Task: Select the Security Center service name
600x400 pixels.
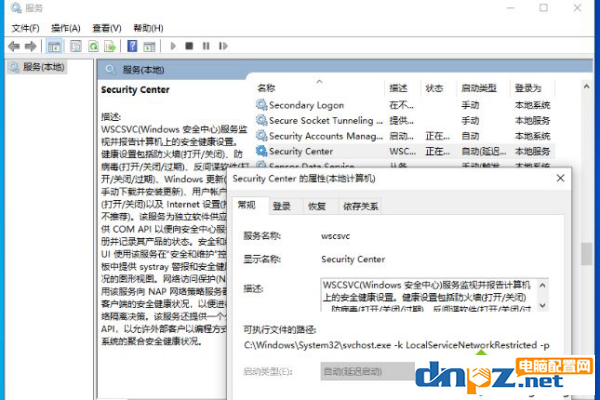Action: click(x=301, y=152)
